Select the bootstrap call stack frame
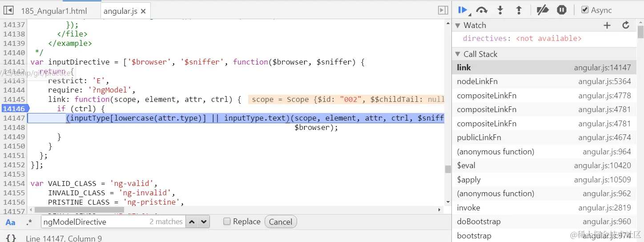The width and height of the screenshot is (644, 242). [544, 236]
